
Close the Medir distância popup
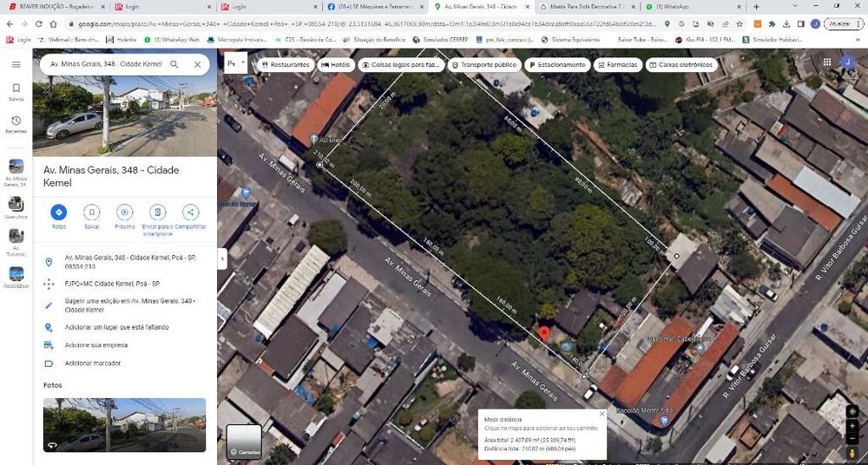click(x=602, y=414)
